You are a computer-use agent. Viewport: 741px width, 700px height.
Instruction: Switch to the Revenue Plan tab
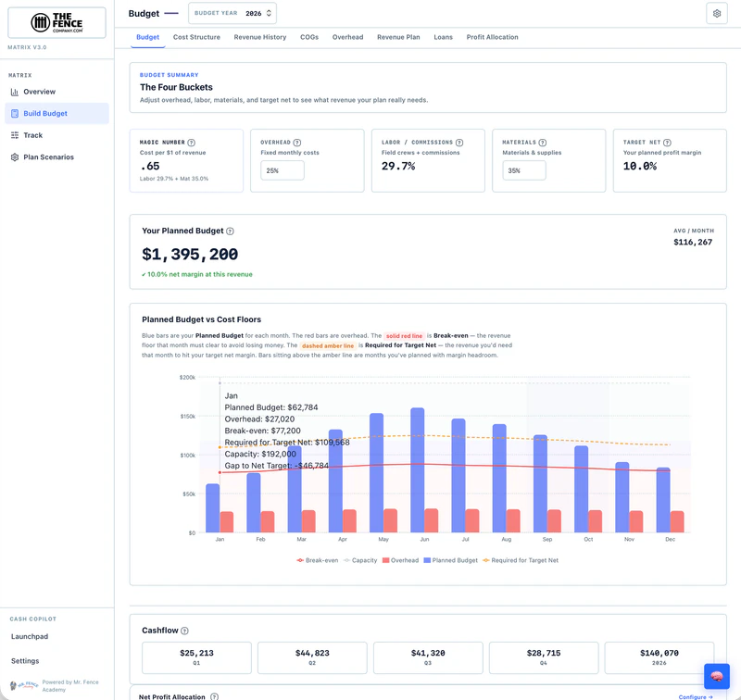click(398, 37)
